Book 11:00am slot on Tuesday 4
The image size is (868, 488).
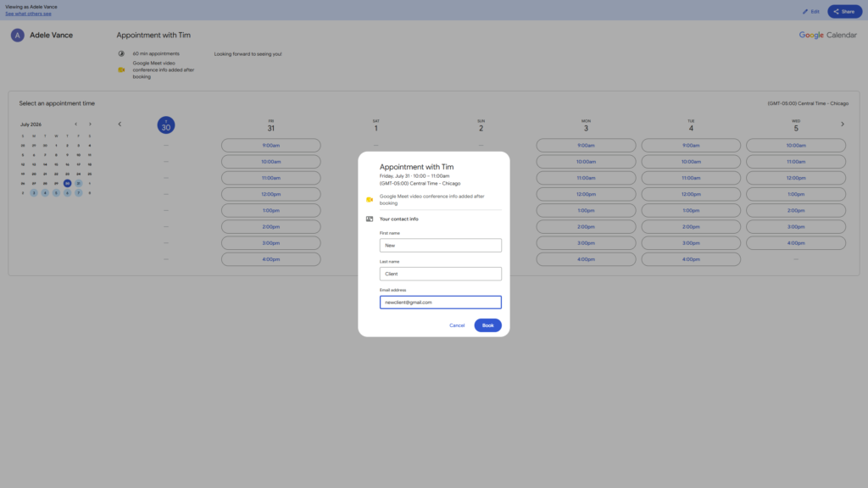[x=691, y=178]
